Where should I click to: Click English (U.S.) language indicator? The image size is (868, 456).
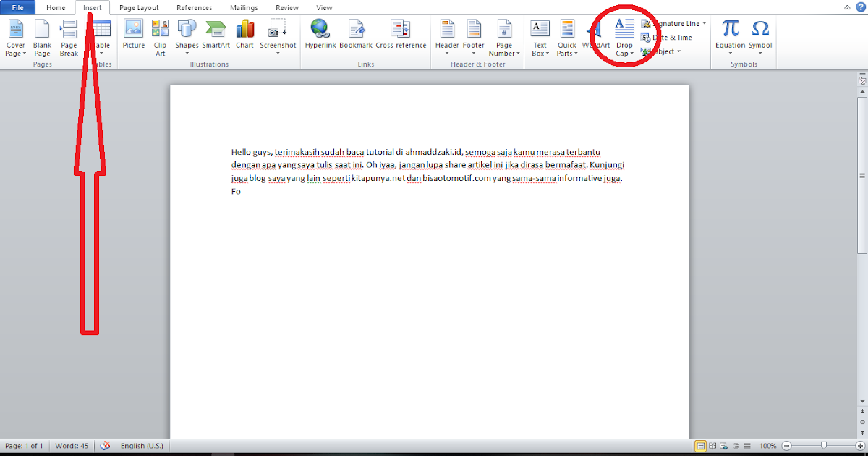[142, 446]
